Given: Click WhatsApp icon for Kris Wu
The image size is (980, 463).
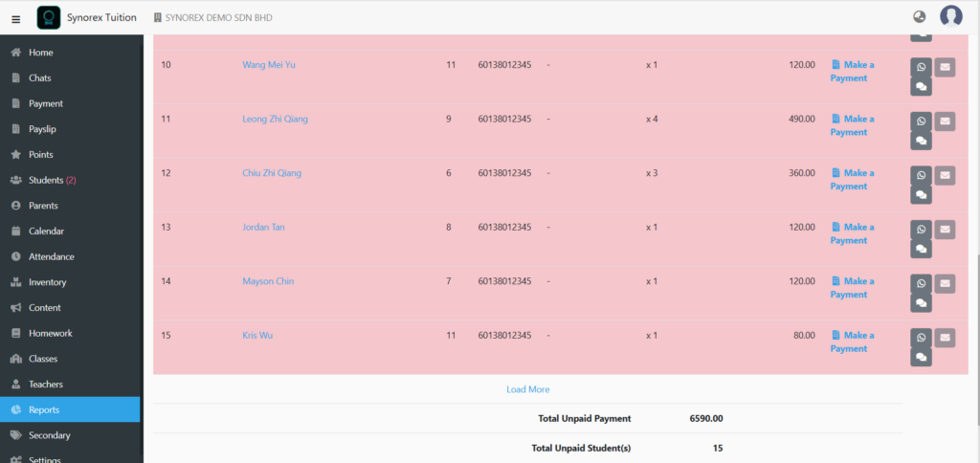Looking at the screenshot, I should tap(922, 338).
